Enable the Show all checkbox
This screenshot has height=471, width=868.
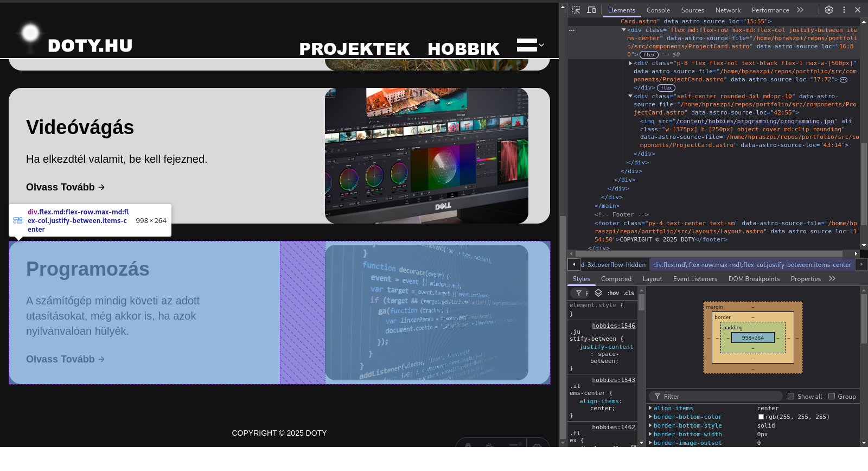coord(791,396)
